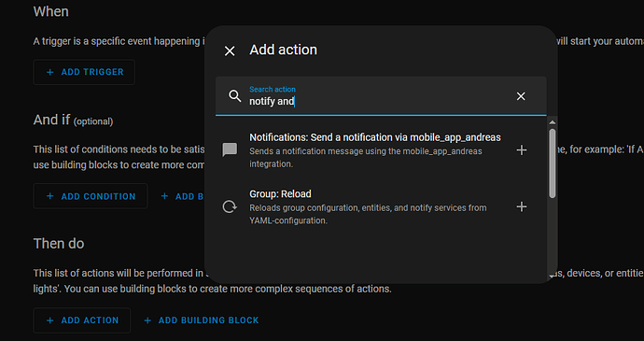Click ADD BUILDING BLOCK under Then do

click(x=202, y=320)
